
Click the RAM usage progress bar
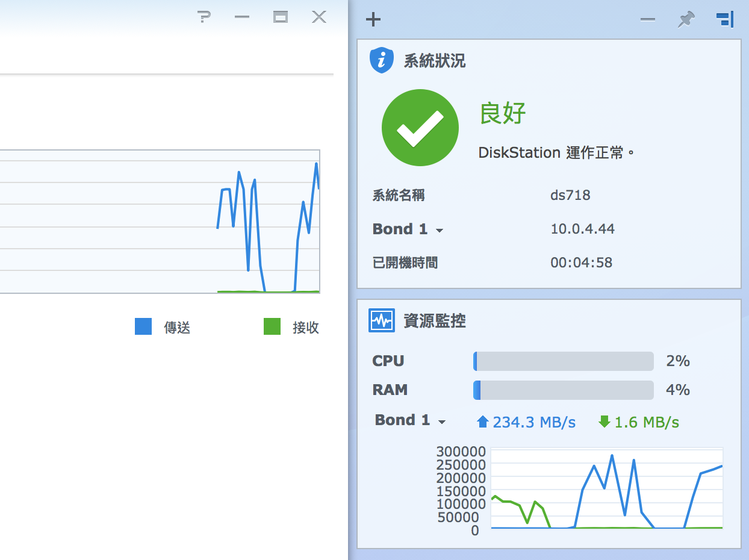[563, 390]
